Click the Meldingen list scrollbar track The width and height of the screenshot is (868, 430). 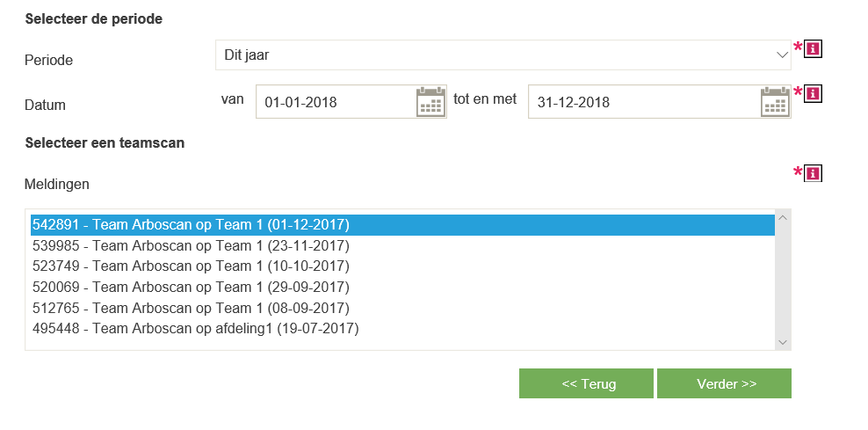point(783,279)
